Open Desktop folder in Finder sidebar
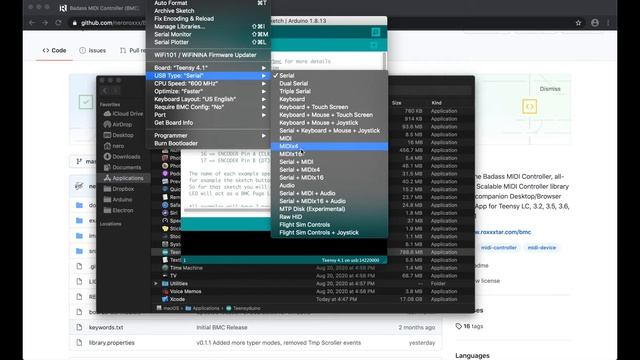This screenshot has width=640, height=360. click(118, 135)
